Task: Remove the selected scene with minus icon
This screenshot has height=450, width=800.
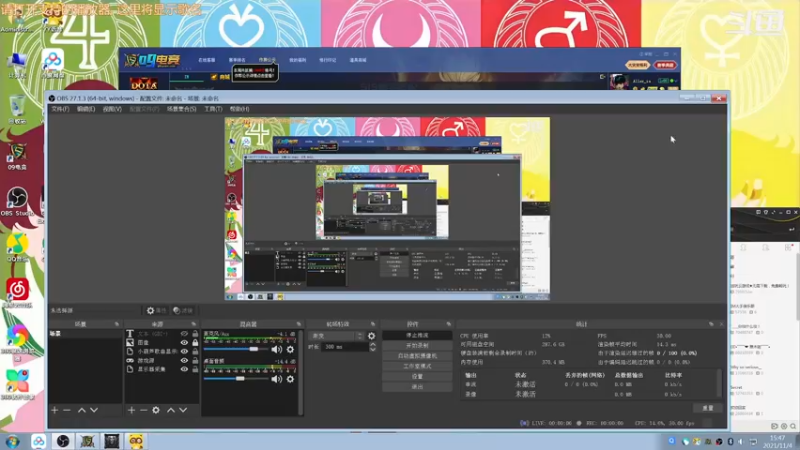Action: click(x=67, y=410)
